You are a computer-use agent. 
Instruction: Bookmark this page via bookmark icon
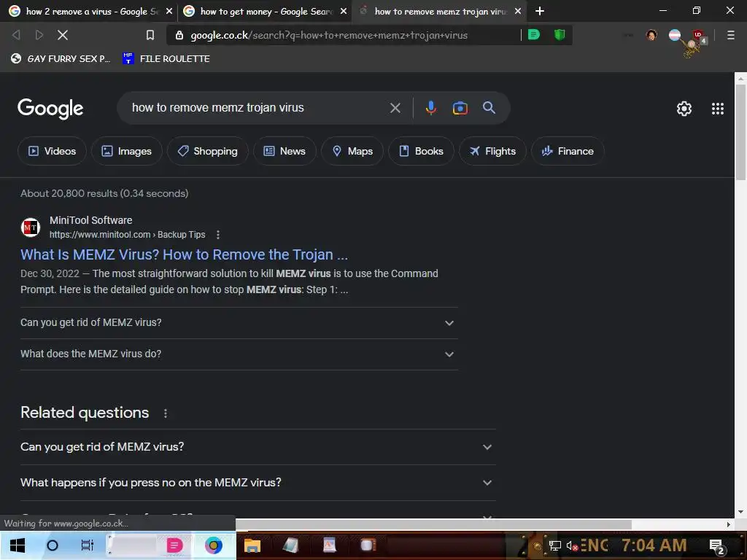pyautogui.click(x=150, y=35)
